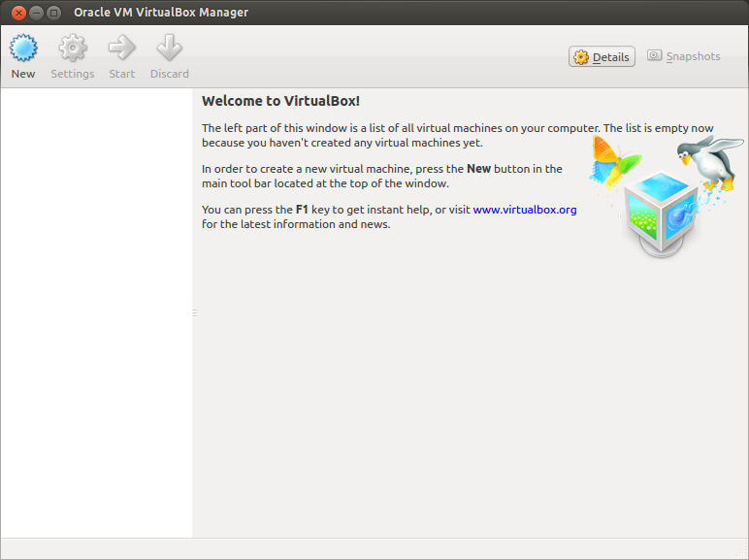749x560 pixels.
Task: Click the penguin mascot in the artwork
Action: (707, 161)
